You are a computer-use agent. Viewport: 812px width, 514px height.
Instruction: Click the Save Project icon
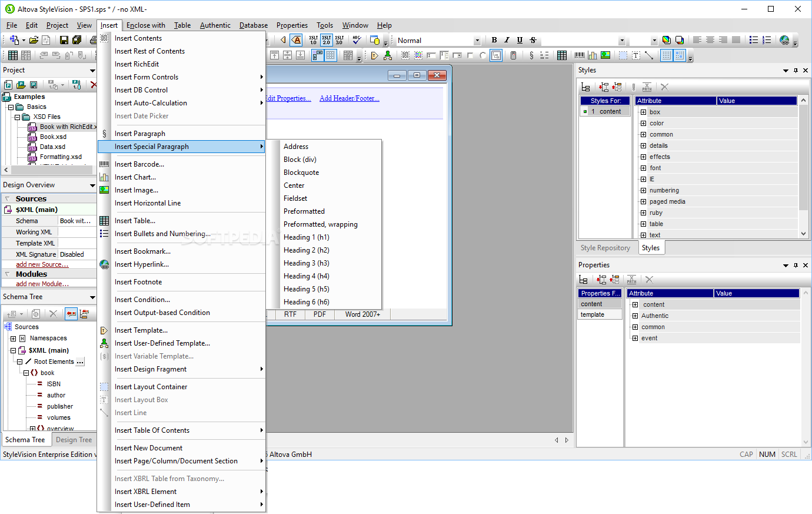(34, 85)
